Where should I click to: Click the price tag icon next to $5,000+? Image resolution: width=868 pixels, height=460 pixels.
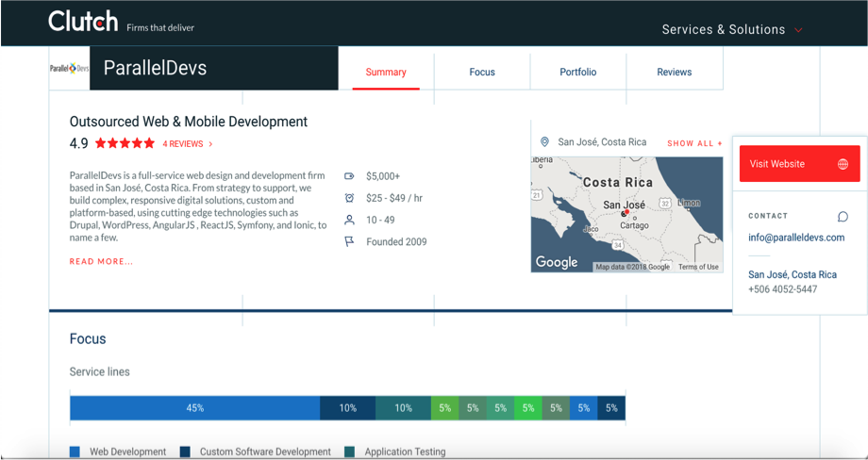coord(349,176)
